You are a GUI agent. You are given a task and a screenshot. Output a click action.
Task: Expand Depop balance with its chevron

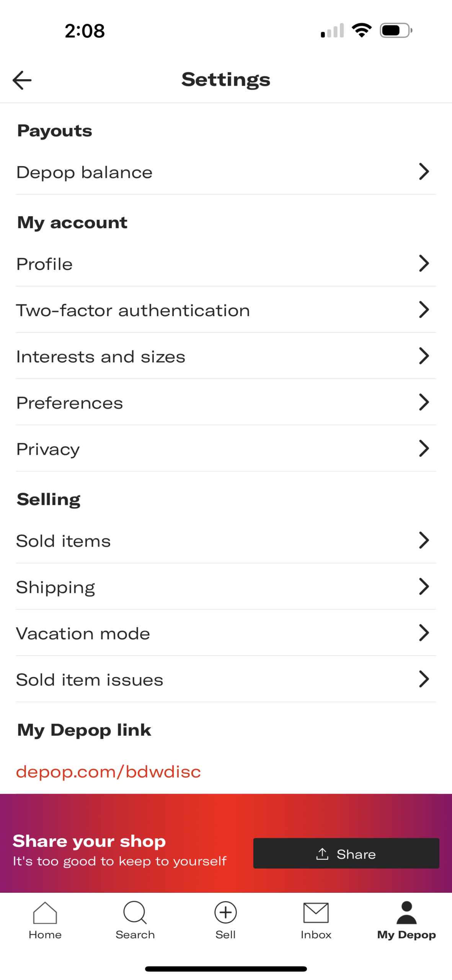[x=424, y=171]
